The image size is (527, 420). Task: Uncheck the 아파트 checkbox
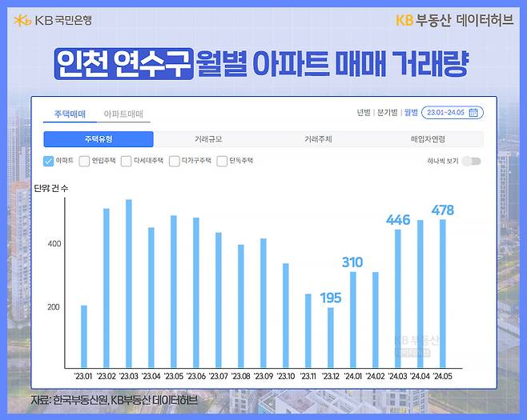[x=48, y=161]
